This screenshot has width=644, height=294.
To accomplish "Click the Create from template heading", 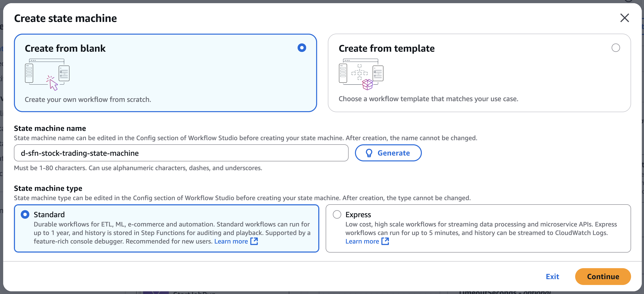I will pyautogui.click(x=386, y=49).
